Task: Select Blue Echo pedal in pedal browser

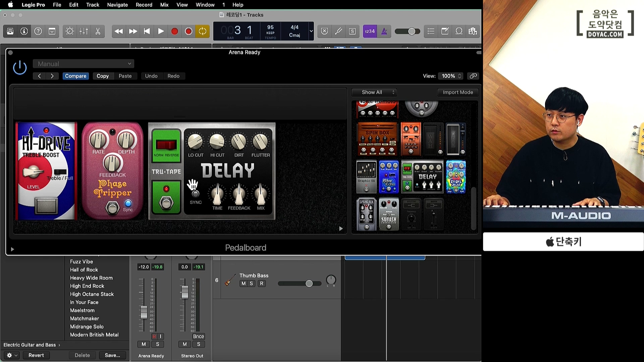Action: (x=389, y=177)
